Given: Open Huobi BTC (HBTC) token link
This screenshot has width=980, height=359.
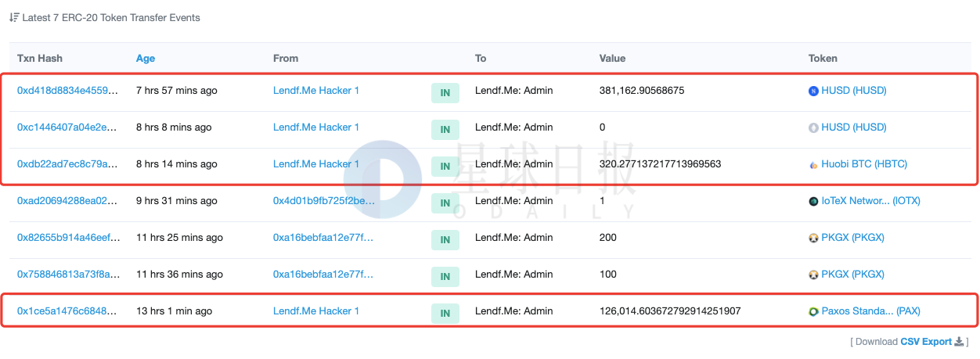Looking at the screenshot, I should pos(864,164).
